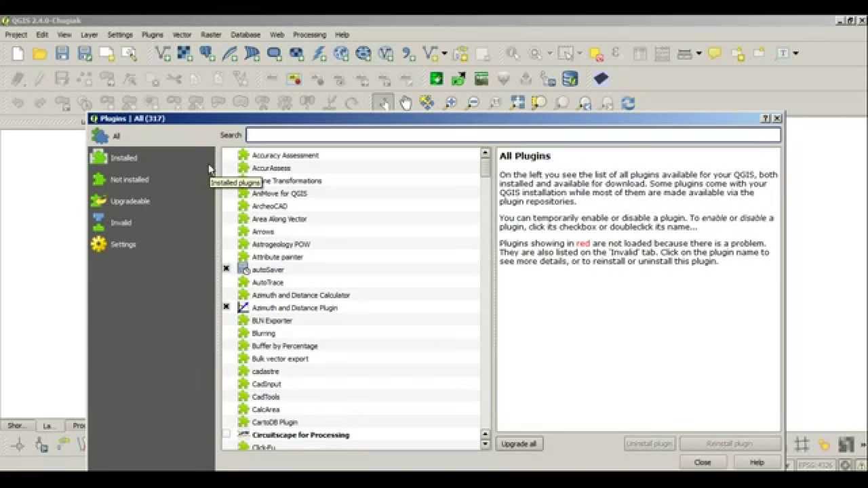Open the Vector menu
The height and width of the screenshot is (488, 868).
pos(182,35)
